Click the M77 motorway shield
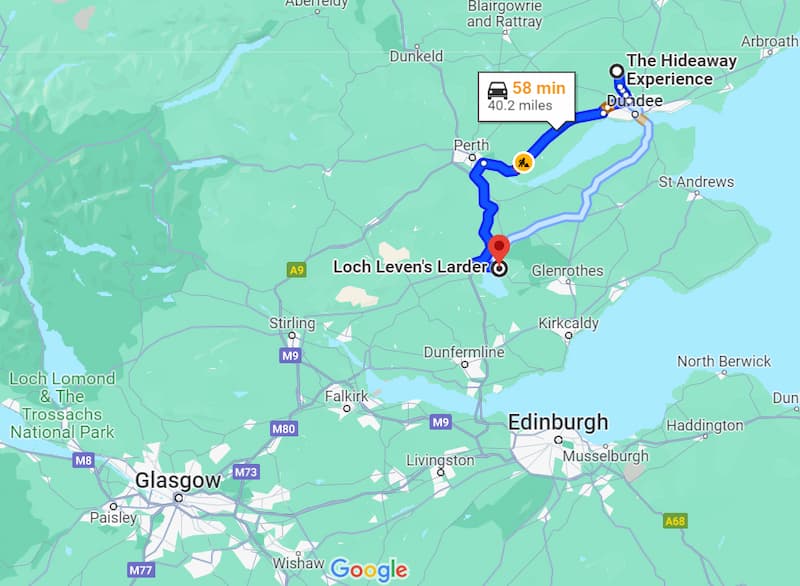This screenshot has height=586, width=800. pyautogui.click(x=140, y=570)
